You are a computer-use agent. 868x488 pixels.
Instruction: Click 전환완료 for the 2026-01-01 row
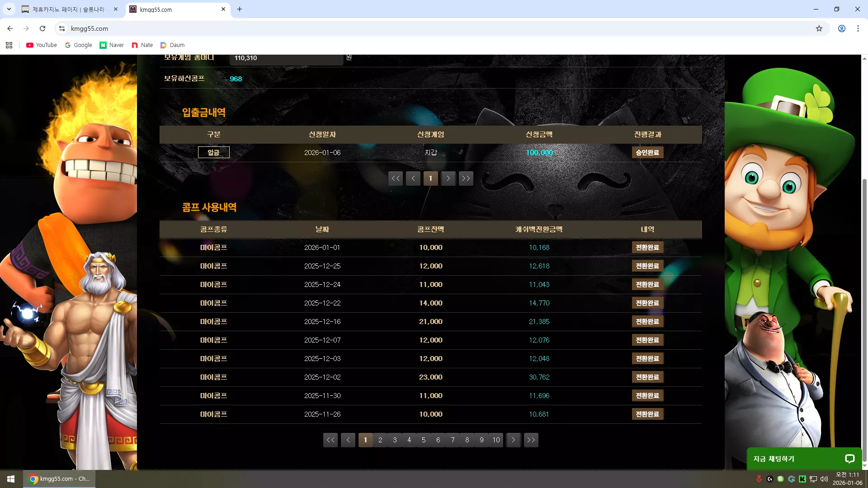click(x=647, y=248)
